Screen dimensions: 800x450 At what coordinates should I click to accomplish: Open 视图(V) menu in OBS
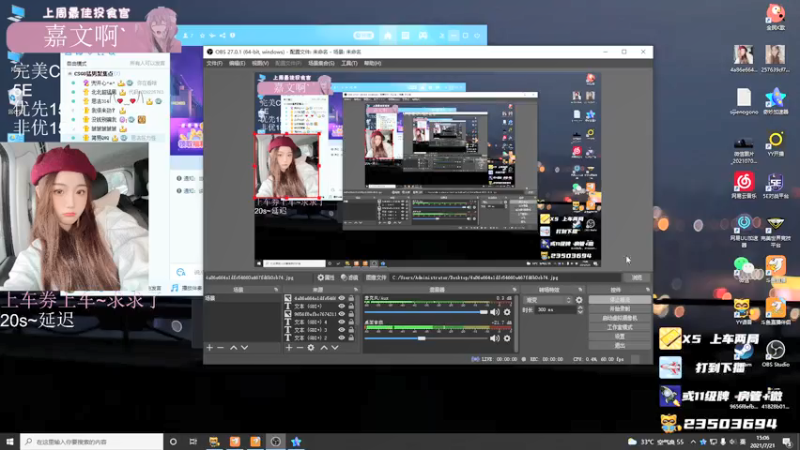[260, 63]
